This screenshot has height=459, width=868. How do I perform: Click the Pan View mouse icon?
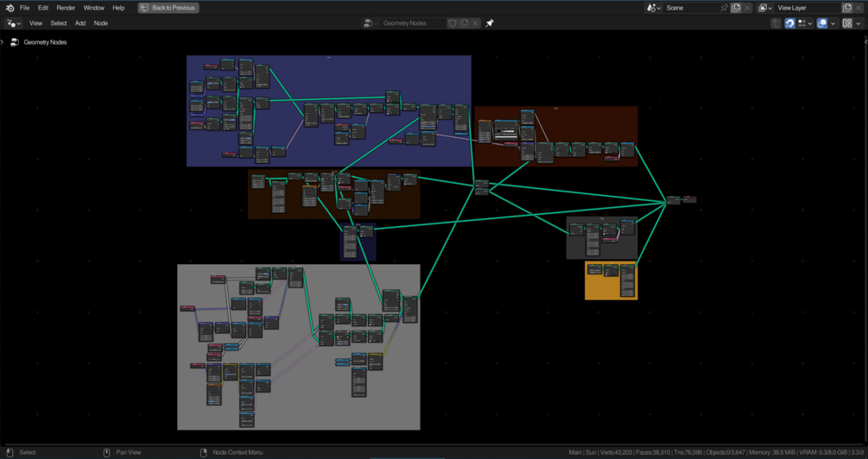107,452
